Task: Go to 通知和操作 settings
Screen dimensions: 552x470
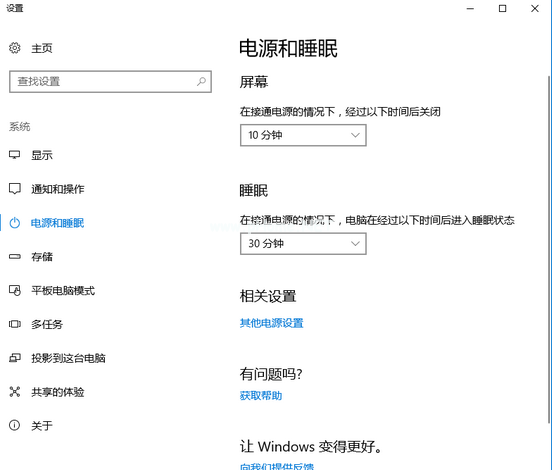Action: tap(58, 189)
